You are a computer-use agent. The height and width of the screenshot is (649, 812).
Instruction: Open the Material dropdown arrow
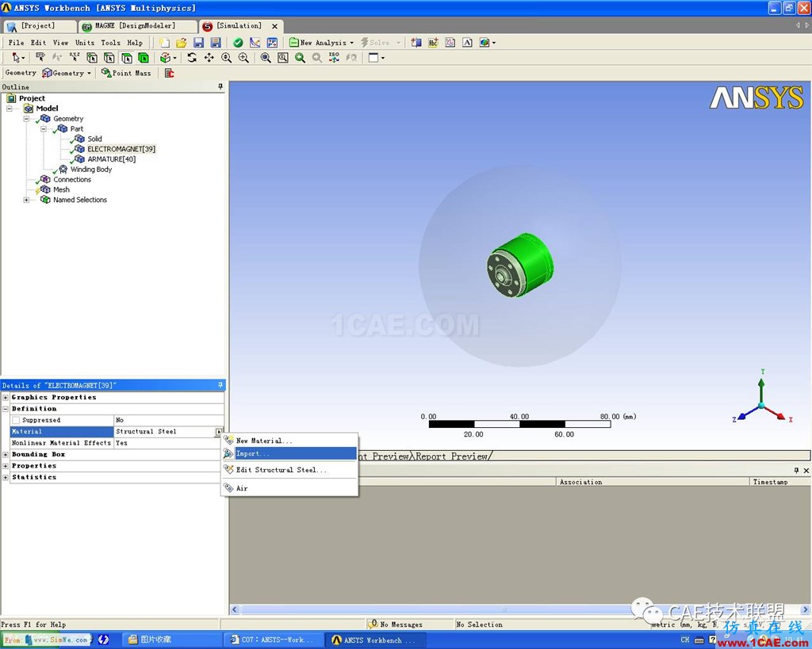[219, 432]
